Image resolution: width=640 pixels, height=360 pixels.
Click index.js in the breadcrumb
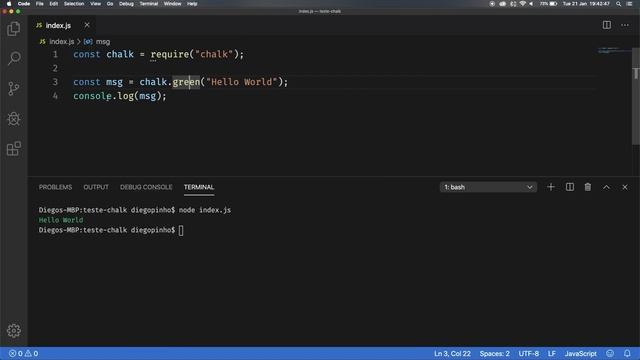tap(61, 42)
